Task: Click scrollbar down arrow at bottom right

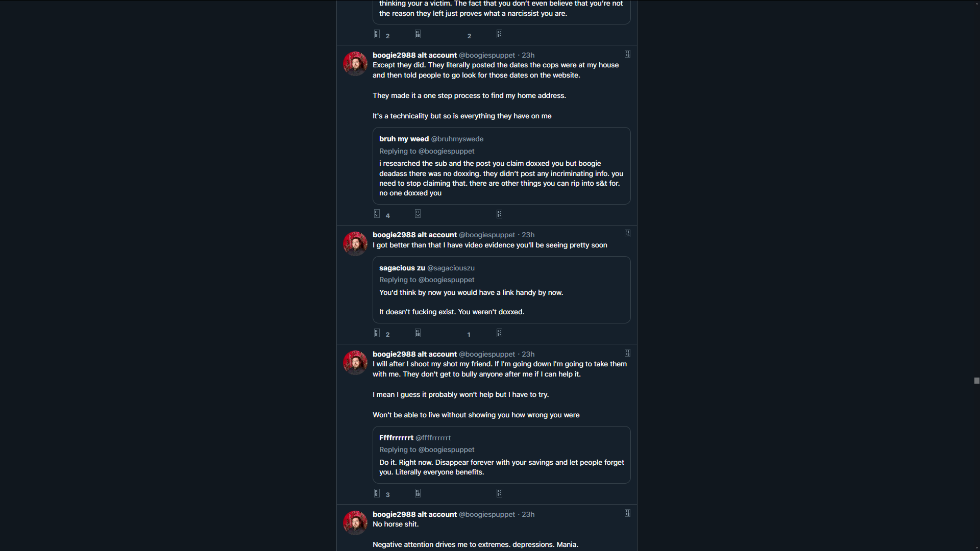Action: coord(976,547)
